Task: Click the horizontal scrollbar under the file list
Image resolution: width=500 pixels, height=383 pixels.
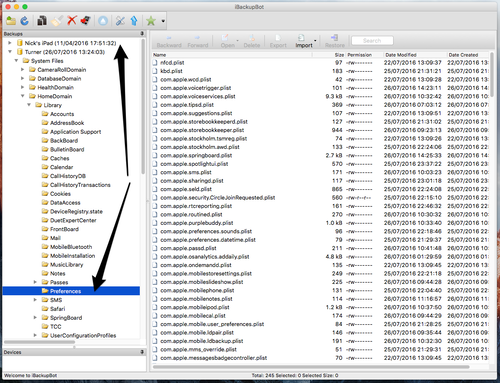Action: (311, 367)
